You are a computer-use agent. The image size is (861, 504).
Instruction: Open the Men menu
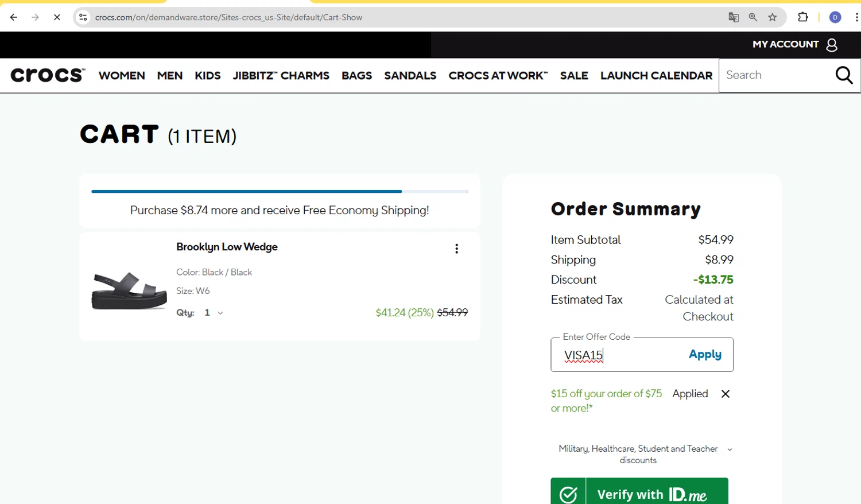point(170,76)
